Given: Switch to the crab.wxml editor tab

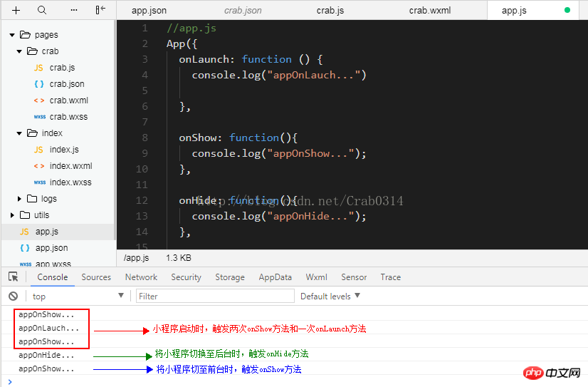Looking at the screenshot, I should pos(430,11).
